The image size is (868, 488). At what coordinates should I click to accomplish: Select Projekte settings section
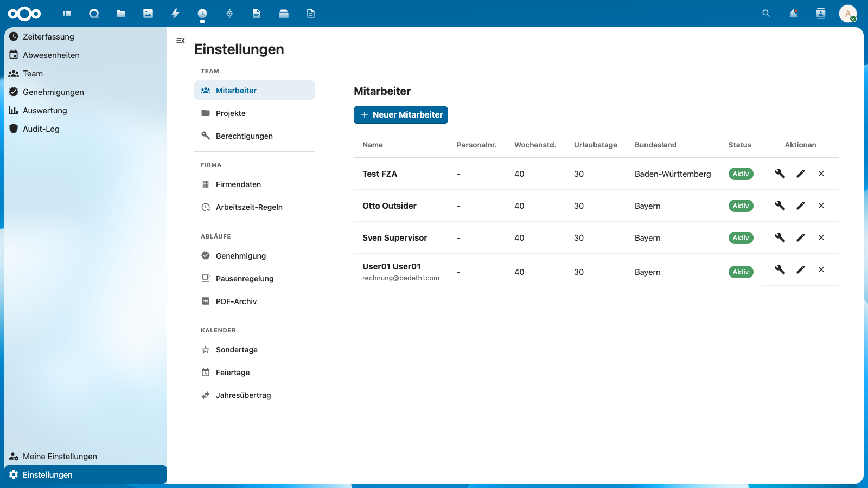(254, 113)
